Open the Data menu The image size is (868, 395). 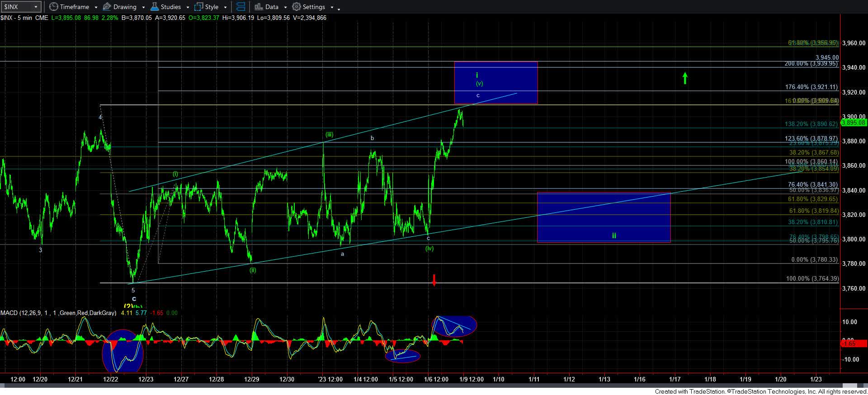pos(271,7)
